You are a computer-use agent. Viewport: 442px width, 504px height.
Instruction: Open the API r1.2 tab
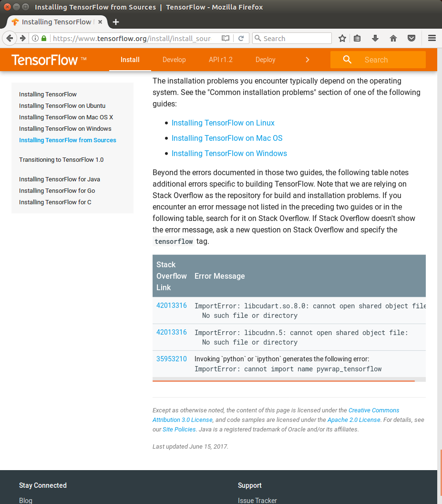tap(221, 60)
